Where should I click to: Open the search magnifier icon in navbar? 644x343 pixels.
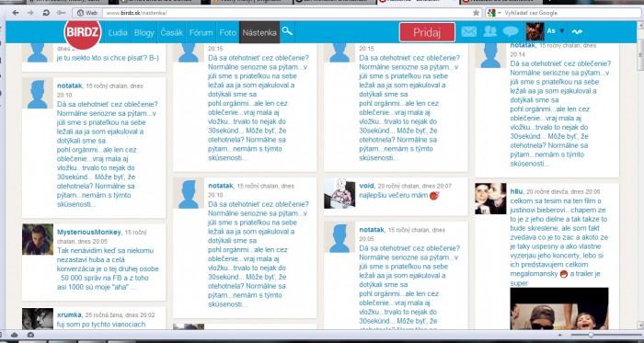[x=287, y=31]
